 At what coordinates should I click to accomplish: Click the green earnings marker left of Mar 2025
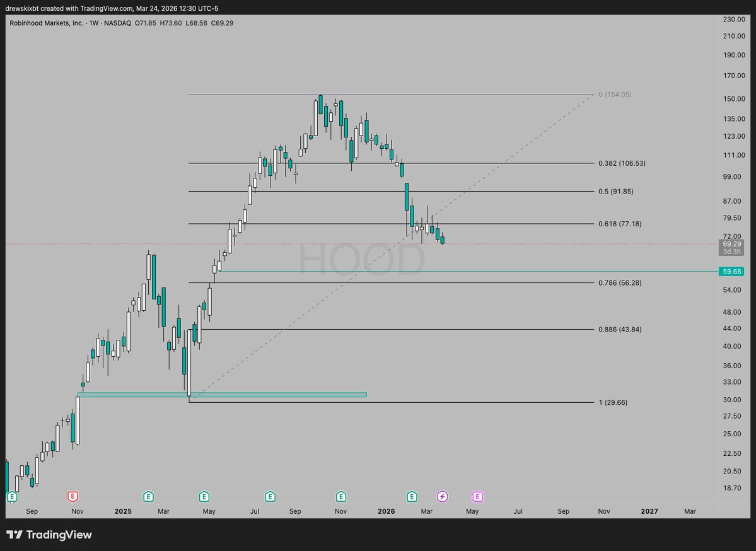click(x=149, y=496)
